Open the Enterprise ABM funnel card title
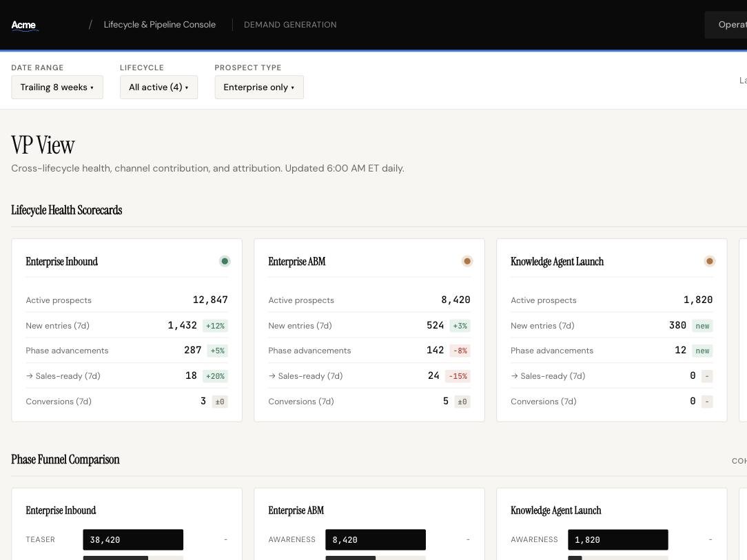The width and height of the screenshot is (747, 560). pos(296,510)
